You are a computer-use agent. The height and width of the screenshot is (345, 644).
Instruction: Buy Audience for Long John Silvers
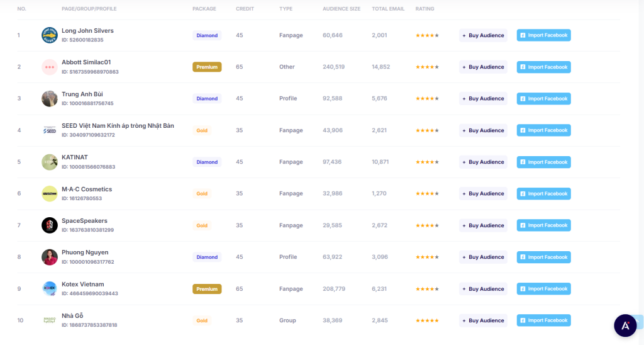pyautogui.click(x=483, y=35)
